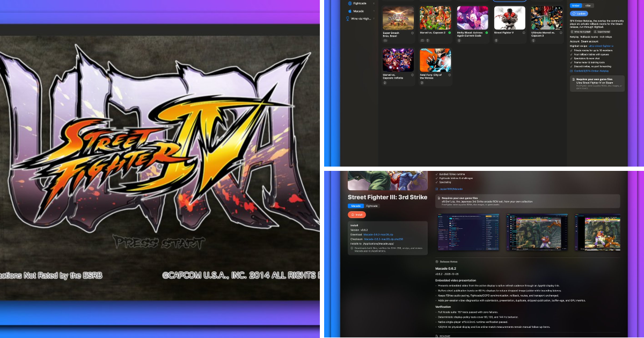Viewport: 644px width, 338px height.
Task: Switch to Fightcade tab under 3rd Strike title
Action: [372, 206]
